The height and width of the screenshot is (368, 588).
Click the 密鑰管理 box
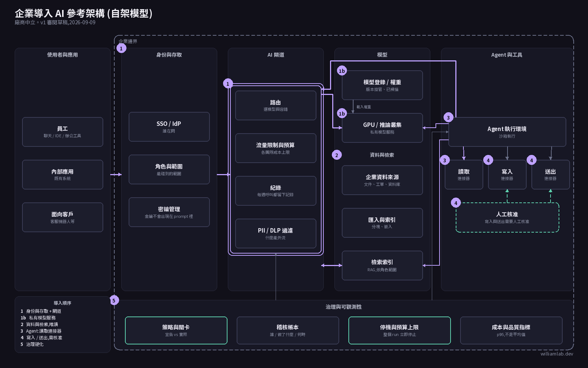(169, 212)
